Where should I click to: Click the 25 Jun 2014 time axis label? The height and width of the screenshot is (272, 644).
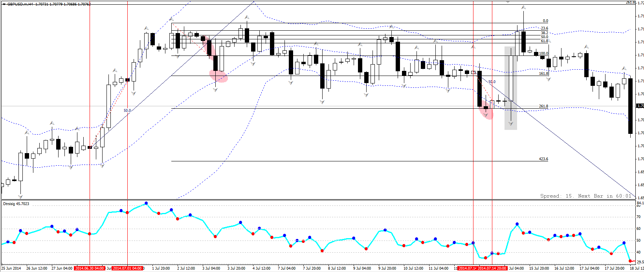12,268
